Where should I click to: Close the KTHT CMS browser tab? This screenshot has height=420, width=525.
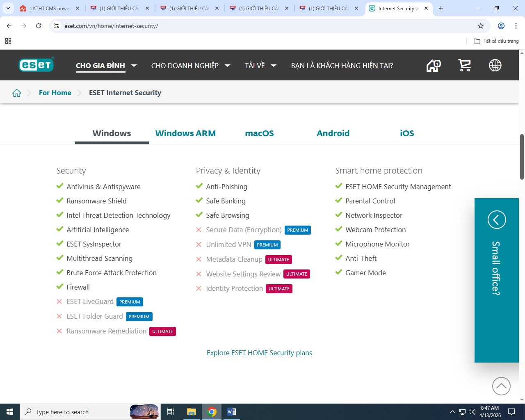[78, 8]
